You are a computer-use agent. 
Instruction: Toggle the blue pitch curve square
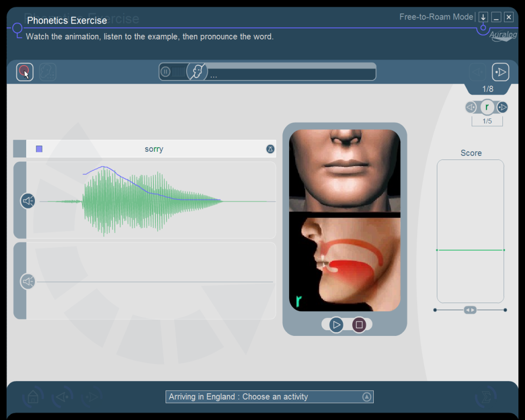39,149
